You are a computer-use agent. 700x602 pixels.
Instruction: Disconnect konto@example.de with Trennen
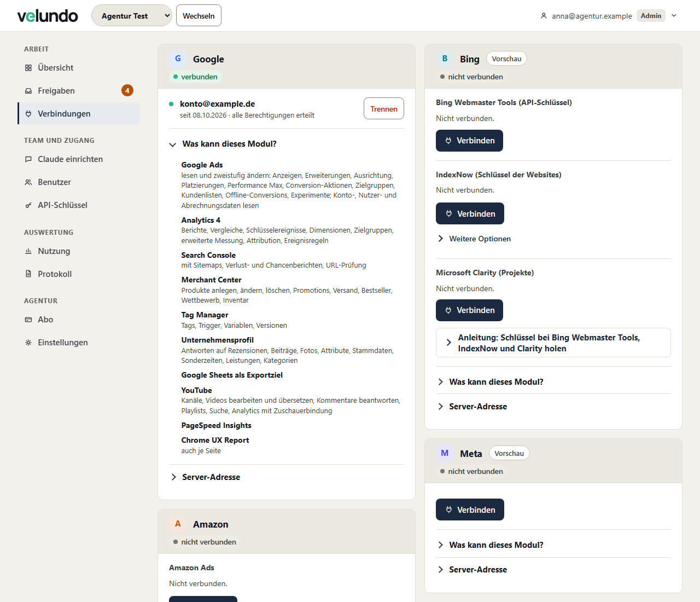[x=384, y=108]
